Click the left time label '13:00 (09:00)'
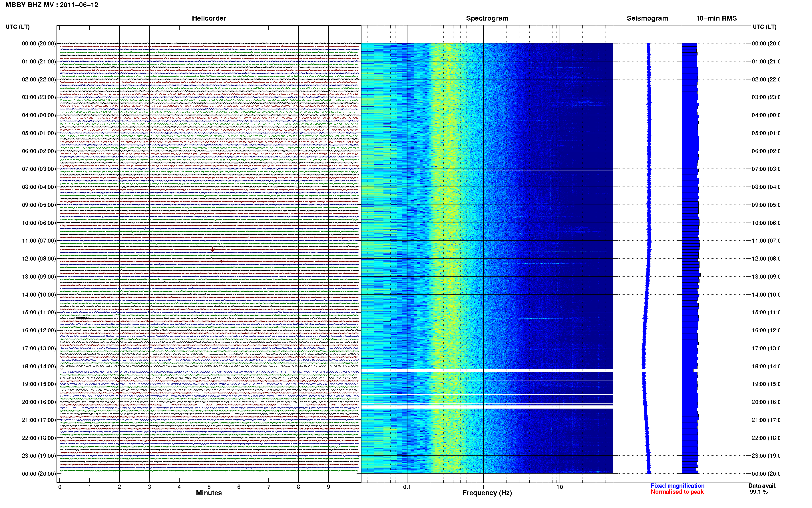 [39, 277]
